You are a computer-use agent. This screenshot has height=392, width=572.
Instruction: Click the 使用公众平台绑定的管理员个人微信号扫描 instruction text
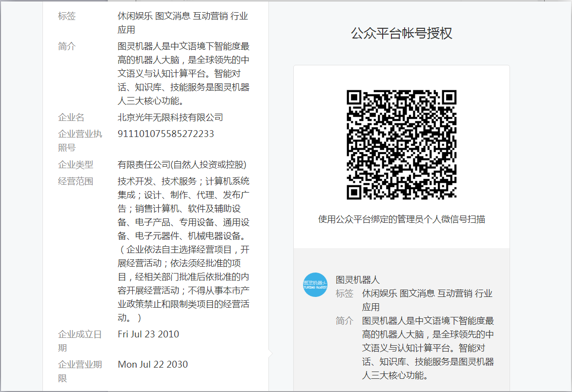click(x=401, y=219)
